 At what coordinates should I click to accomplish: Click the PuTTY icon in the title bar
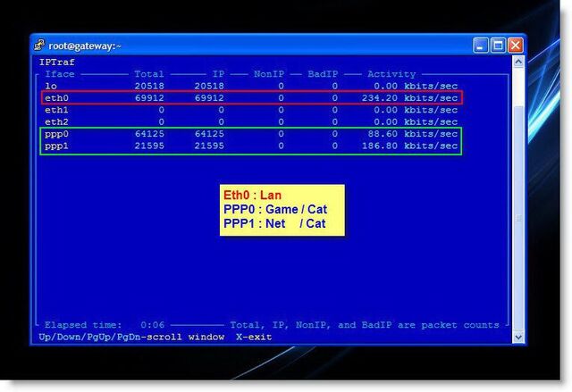point(39,46)
